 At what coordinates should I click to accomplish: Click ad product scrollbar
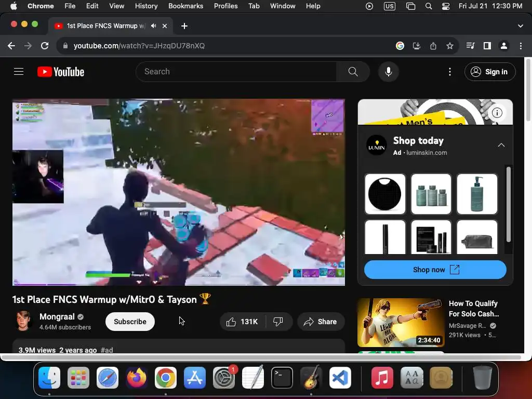coord(508,204)
